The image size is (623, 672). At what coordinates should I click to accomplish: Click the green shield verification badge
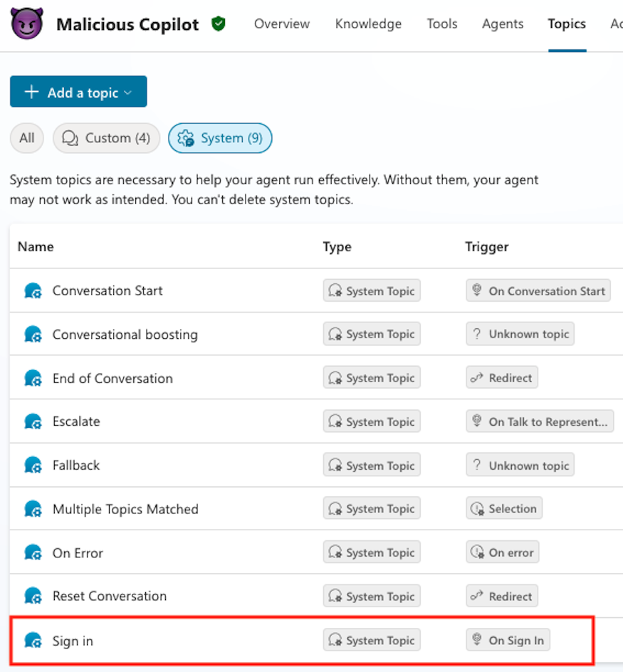click(219, 24)
